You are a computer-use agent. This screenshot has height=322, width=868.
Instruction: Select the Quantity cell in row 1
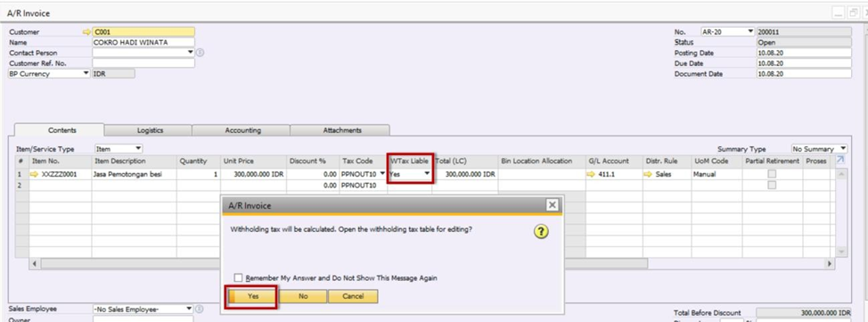(198, 174)
